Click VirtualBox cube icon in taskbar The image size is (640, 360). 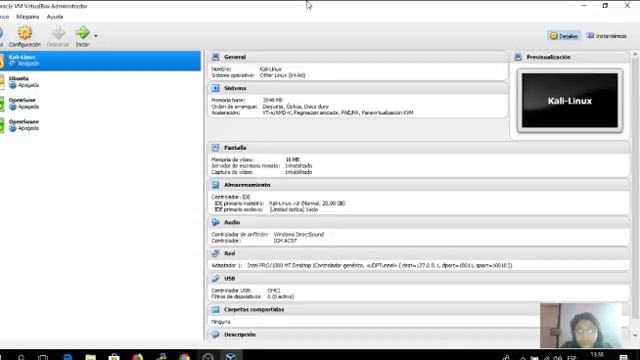[231, 357]
